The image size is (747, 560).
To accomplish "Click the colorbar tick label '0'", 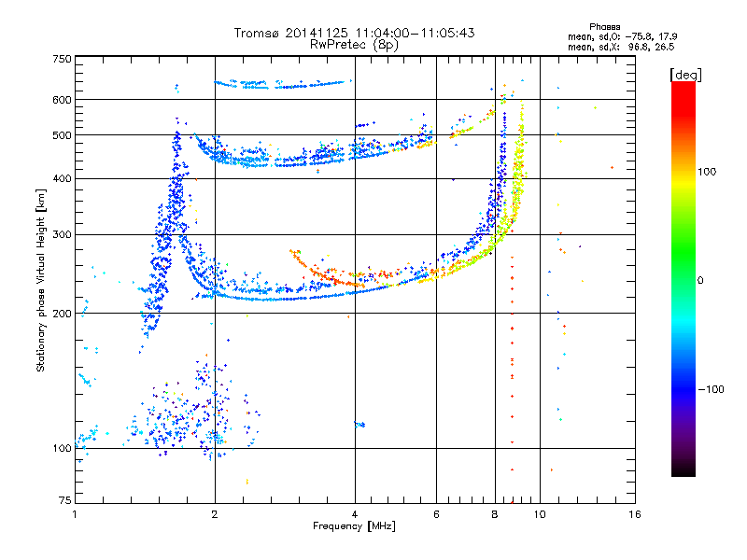I will point(699,280).
